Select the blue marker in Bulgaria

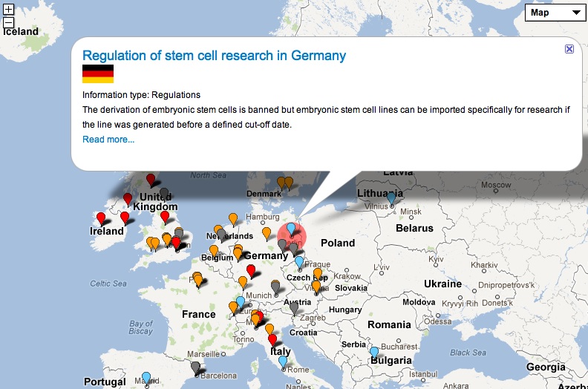click(x=375, y=352)
